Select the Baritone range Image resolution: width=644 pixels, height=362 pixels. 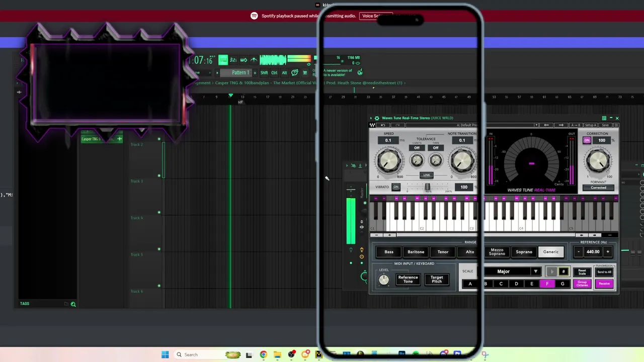(x=416, y=252)
